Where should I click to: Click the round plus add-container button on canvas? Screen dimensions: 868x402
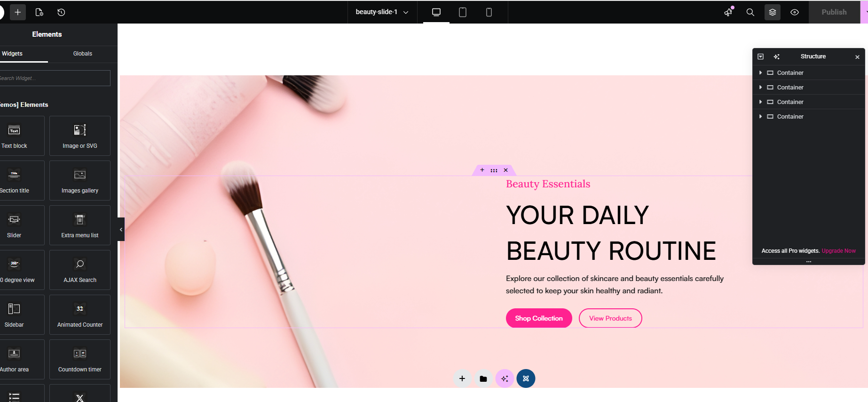point(462,378)
